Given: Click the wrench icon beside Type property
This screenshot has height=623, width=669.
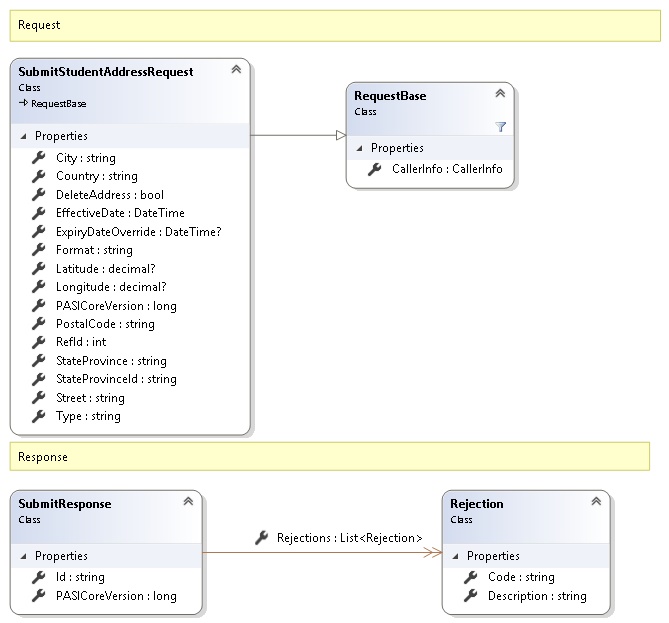Looking at the screenshot, I should 39,416.
